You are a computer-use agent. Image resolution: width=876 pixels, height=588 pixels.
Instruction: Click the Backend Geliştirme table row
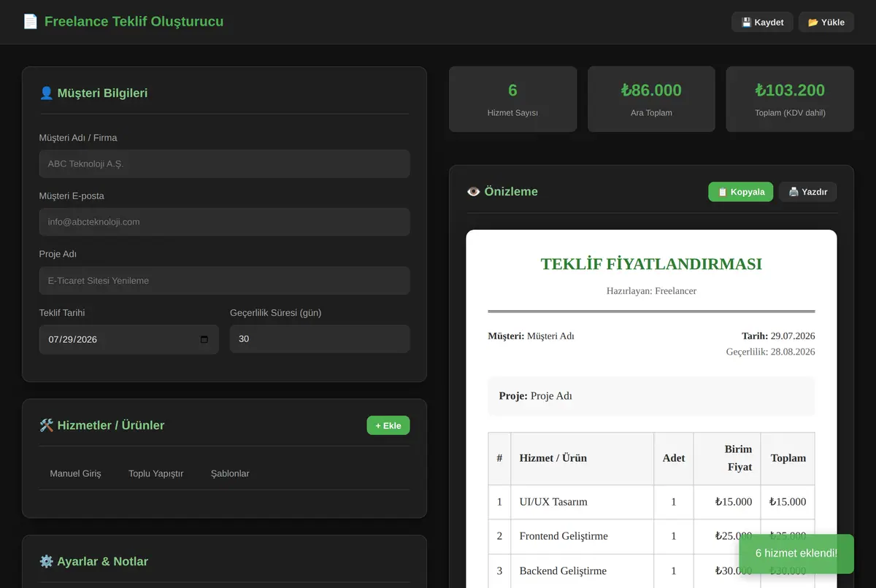pyautogui.click(x=651, y=570)
